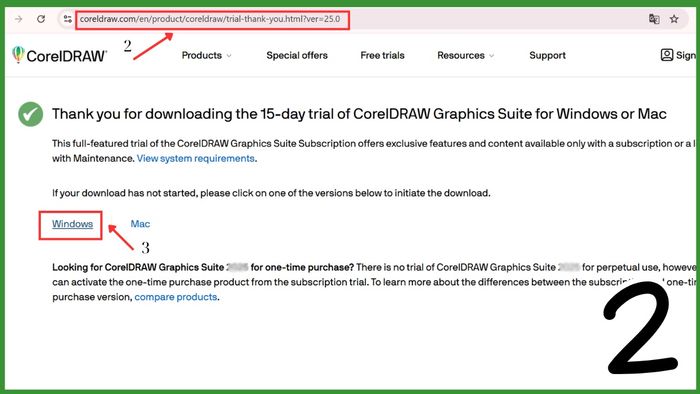This screenshot has height=394, width=700.
Task: Open Special offers page
Action: click(x=297, y=55)
